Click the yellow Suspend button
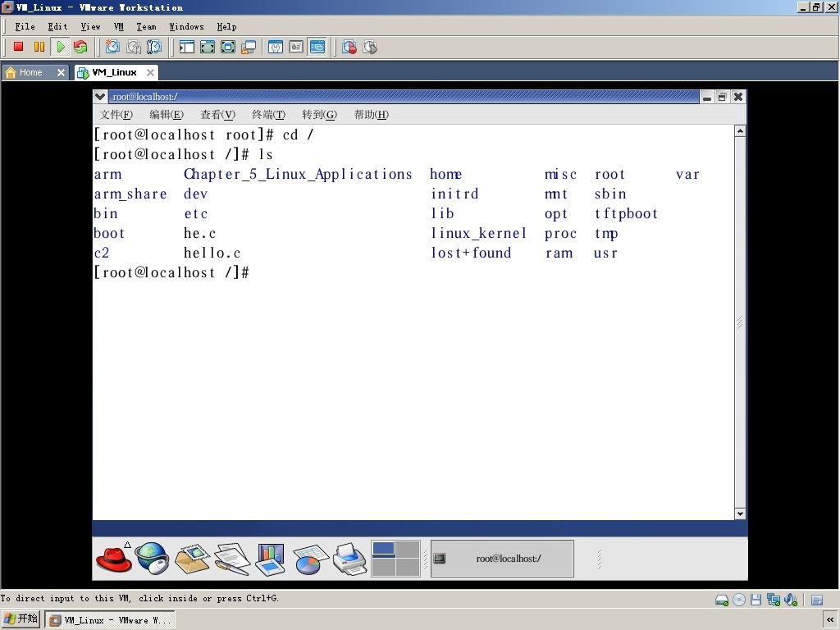Screen dimensions: 840x630 [x=39, y=47]
